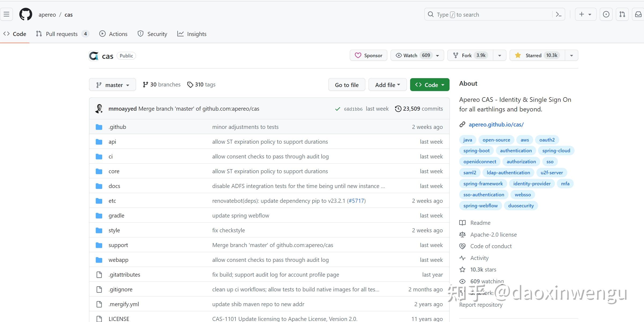
Task: Click the Sponsor heart button
Action: click(368, 55)
